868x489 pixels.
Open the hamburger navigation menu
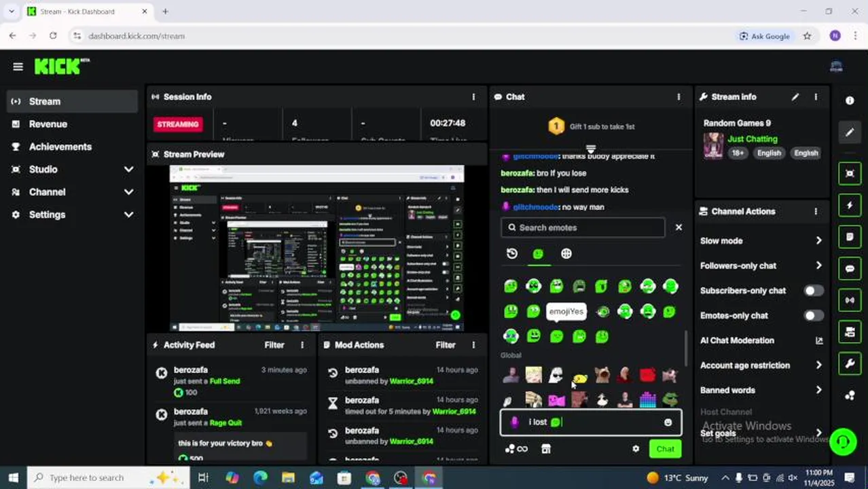(x=18, y=67)
